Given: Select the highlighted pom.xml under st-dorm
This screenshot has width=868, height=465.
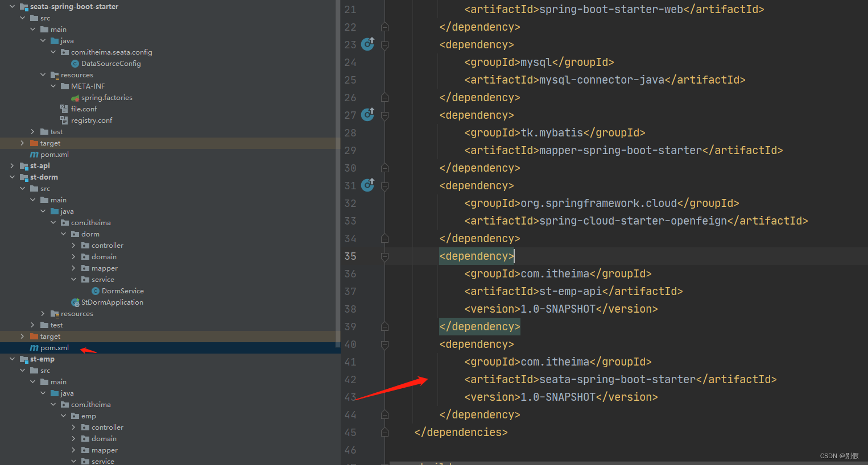Looking at the screenshot, I should tap(54, 348).
